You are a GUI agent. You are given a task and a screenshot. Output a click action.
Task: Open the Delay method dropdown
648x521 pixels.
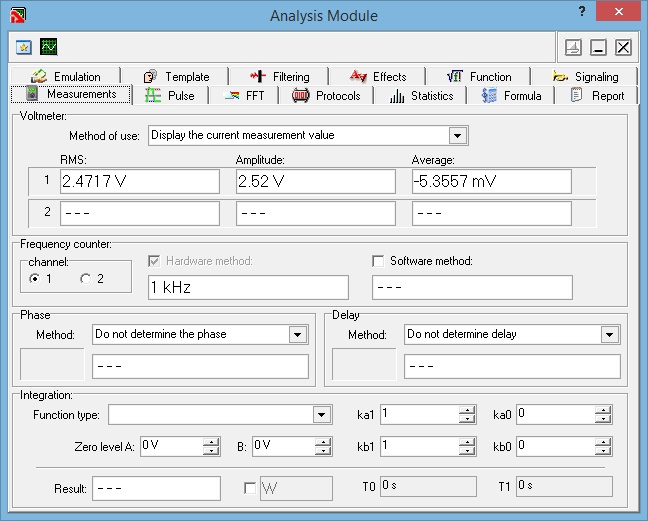pos(610,334)
